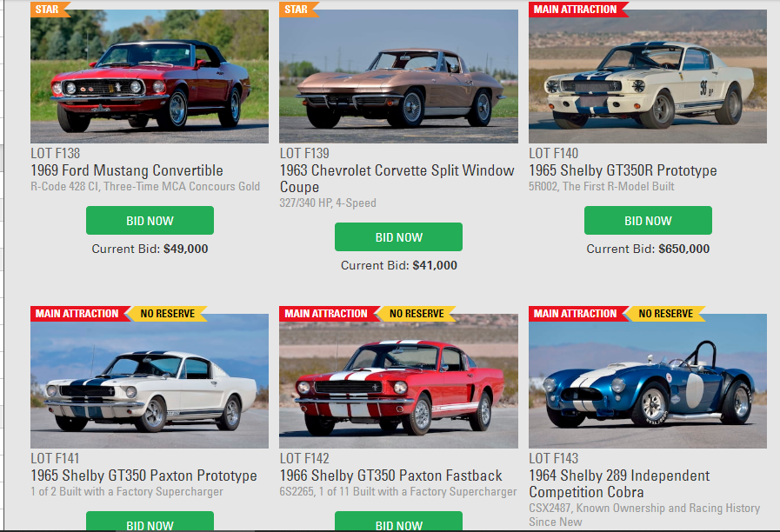Click Bid Now for Lot F138
Screen dimensions: 780x532
point(150,220)
